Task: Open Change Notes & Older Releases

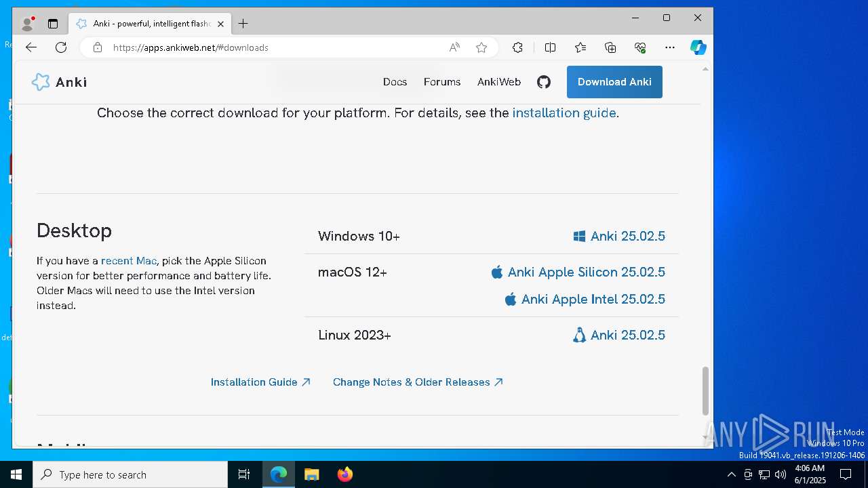Action: tap(418, 382)
